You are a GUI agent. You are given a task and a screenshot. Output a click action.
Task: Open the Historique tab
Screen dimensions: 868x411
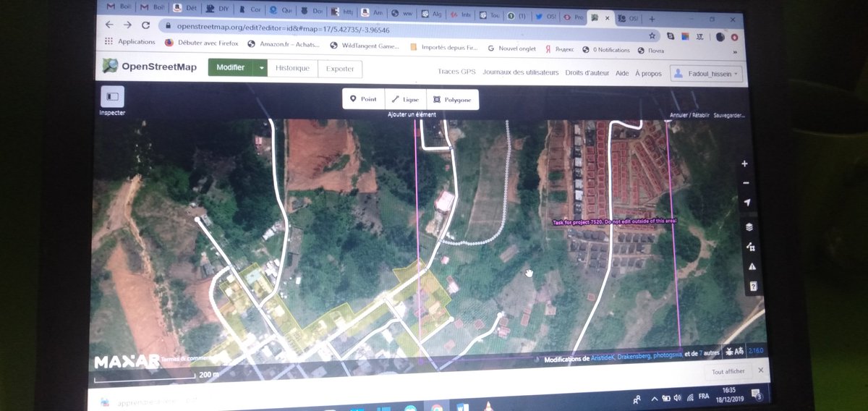tap(292, 68)
